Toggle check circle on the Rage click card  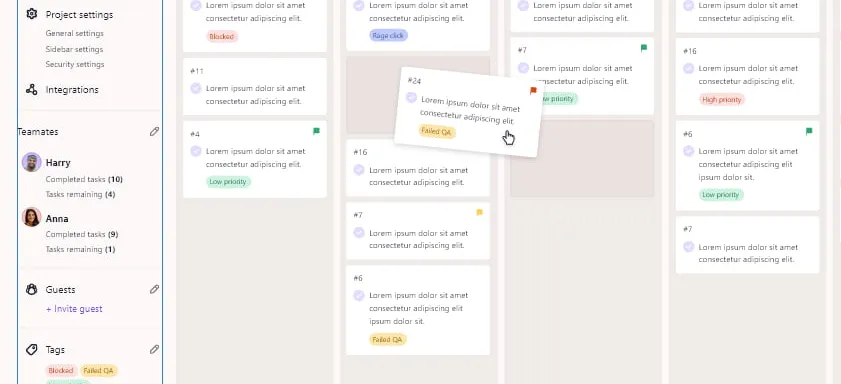(x=359, y=5)
